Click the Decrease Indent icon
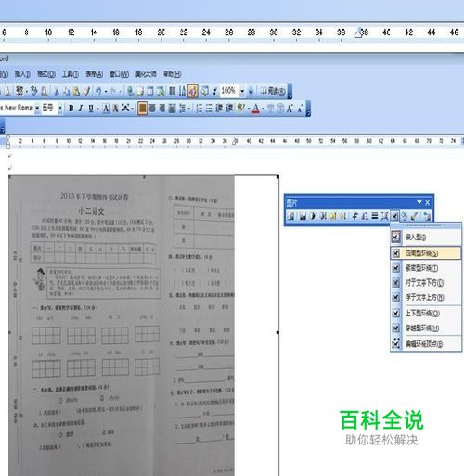Viewport: 464px width, 476px height. [219, 109]
